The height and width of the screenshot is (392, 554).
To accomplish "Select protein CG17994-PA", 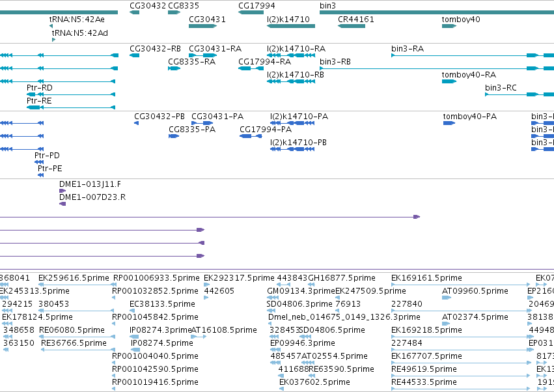I will tap(251, 136).
